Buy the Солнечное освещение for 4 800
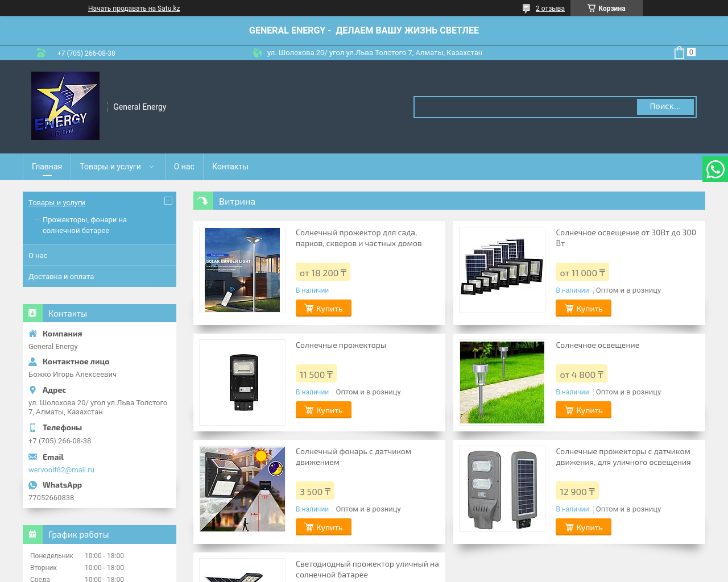 (x=584, y=410)
